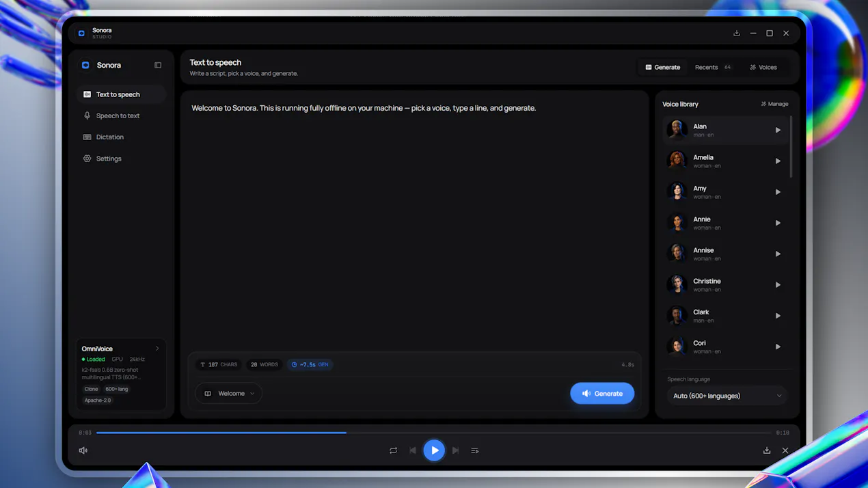
Task: Expand OmniVoice model card chevron
Action: click(x=157, y=349)
